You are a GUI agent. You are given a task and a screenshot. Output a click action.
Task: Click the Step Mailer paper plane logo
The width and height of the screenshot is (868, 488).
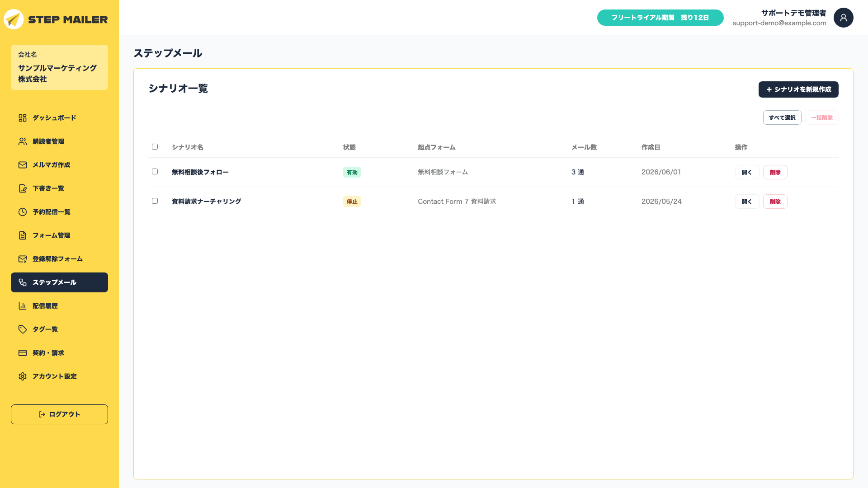point(14,19)
